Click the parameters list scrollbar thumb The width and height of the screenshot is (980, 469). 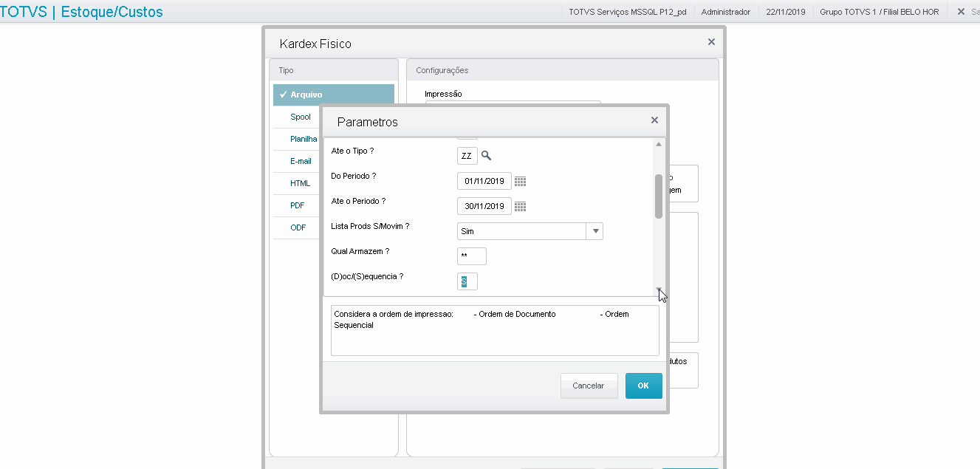(x=659, y=196)
